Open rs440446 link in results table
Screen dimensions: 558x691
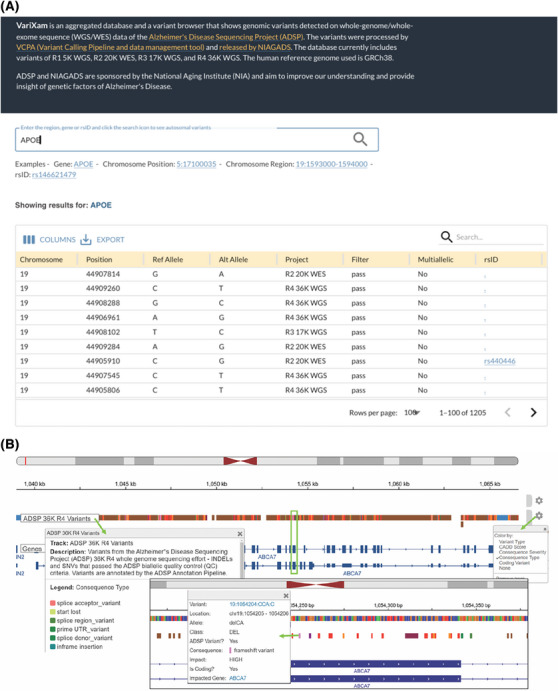point(499,361)
